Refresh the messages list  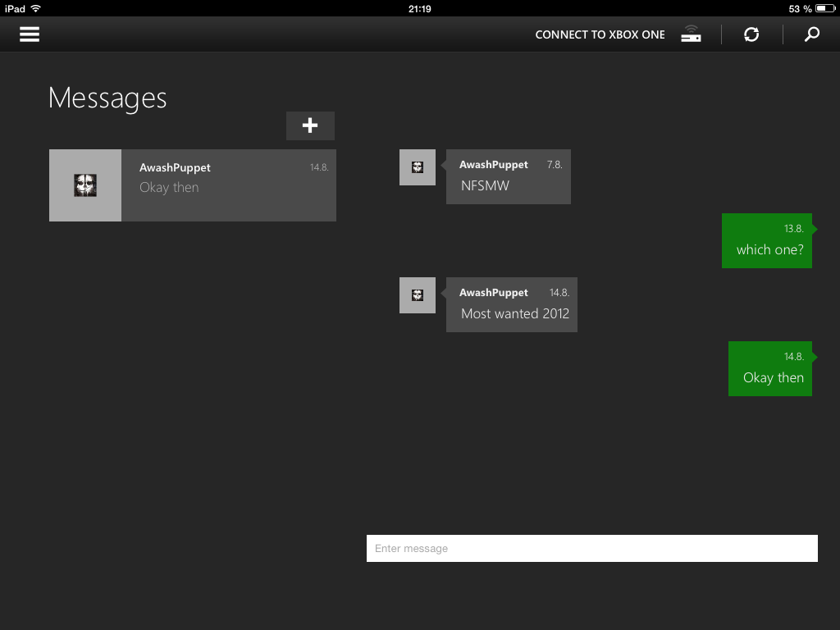tap(751, 34)
